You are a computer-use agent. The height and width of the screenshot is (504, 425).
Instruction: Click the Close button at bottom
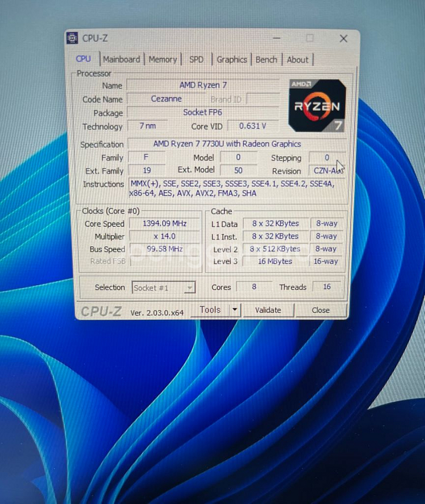click(x=321, y=310)
